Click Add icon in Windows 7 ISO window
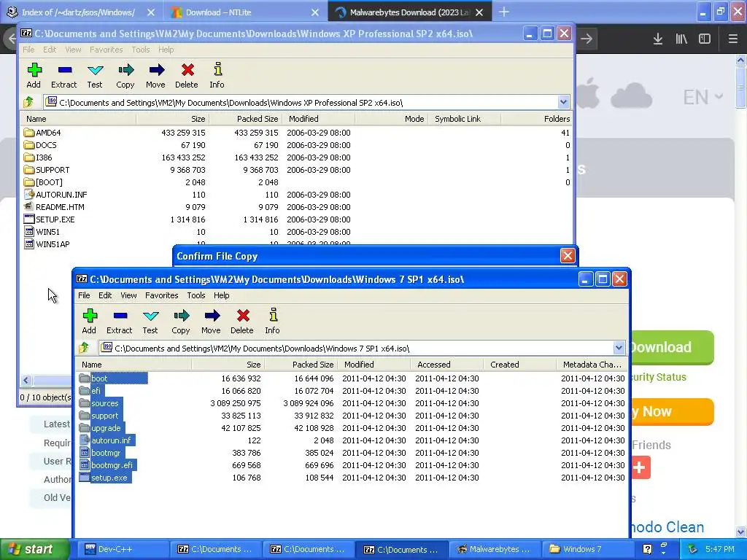The width and height of the screenshot is (747, 560). (90, 316)
